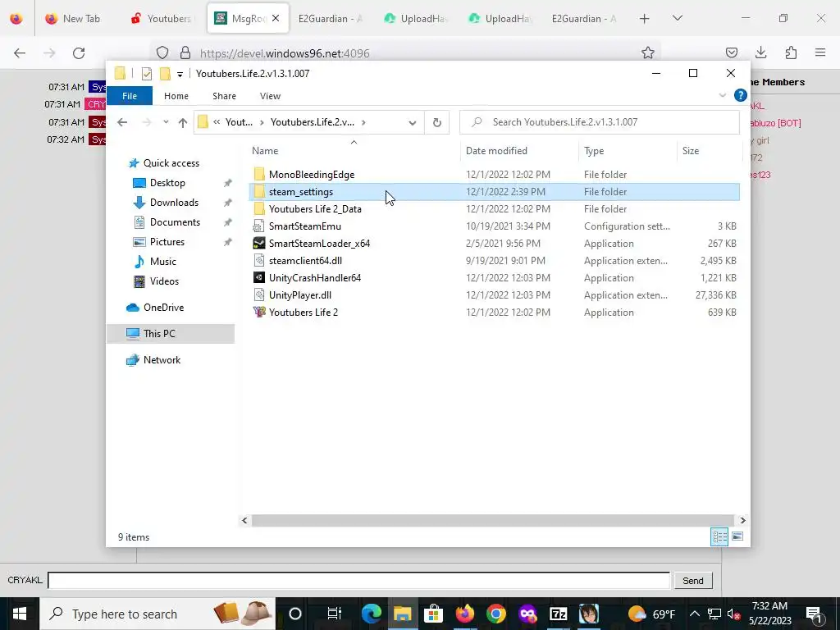Open Customize Quick Access Toolbar dropdown
The image size is (840, 630).
(x=180, y=74)
